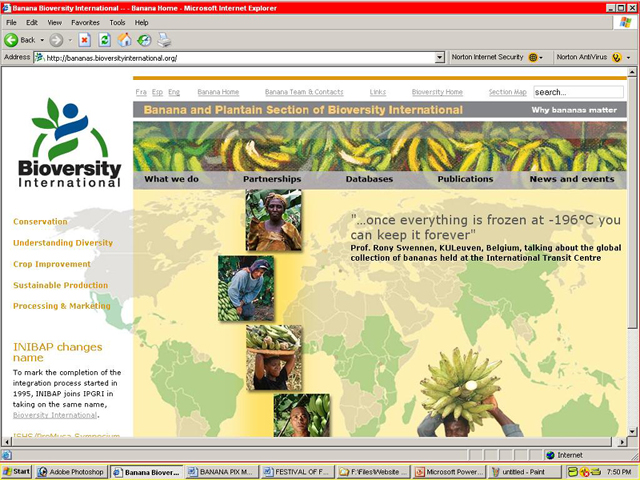Open the Section Map link
Screen dimensions: 640x480
point(507,92)
